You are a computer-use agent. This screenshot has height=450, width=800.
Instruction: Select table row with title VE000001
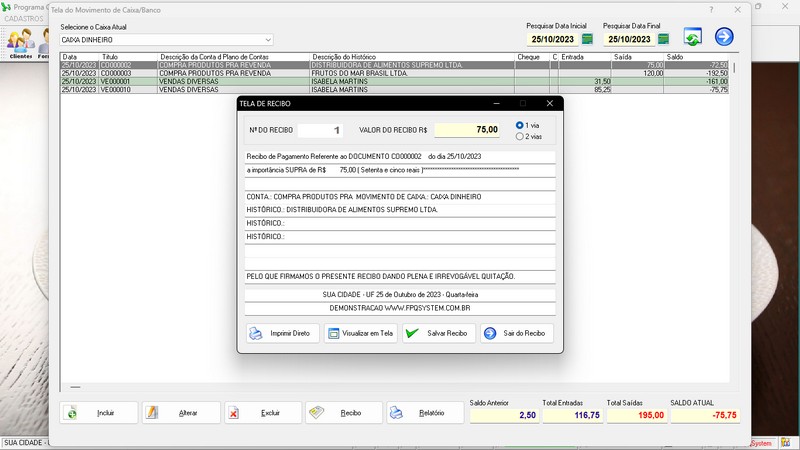coord(394,82)
